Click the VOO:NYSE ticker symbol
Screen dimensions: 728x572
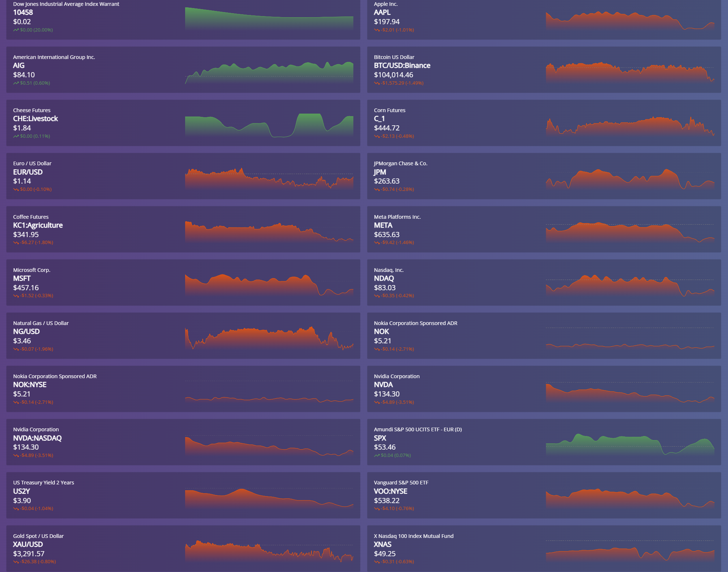pos(390,491)
